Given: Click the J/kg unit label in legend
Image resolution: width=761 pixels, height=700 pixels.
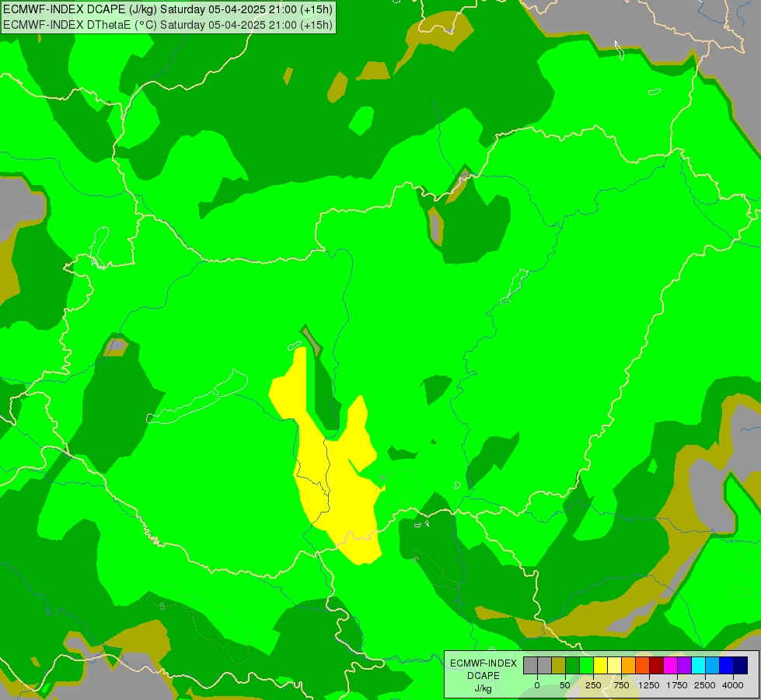Looking at the screenshot, I should [483, 689].
